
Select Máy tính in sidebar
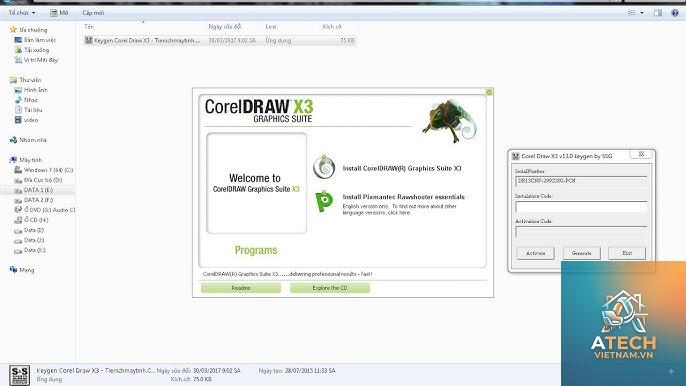pyautogui.click(x=26, y=160)
